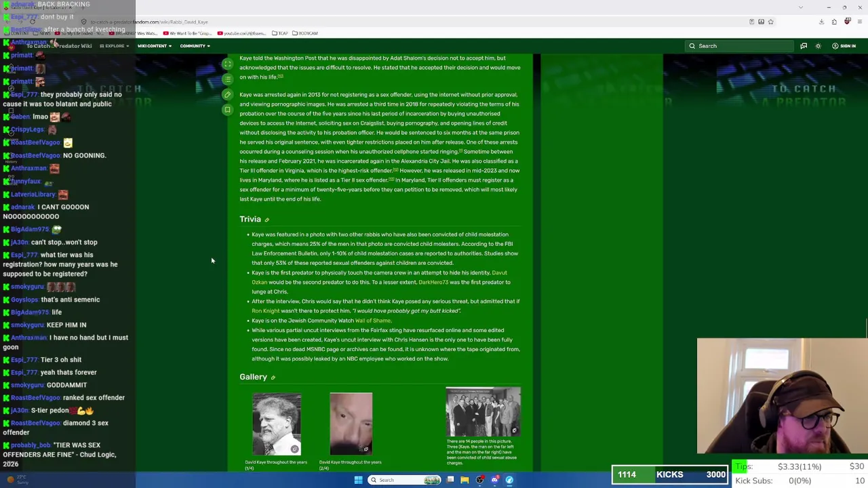Screen dimensions: 868x488
Task: Toggle the wiki light/dark theme
Action: (818, 46)
